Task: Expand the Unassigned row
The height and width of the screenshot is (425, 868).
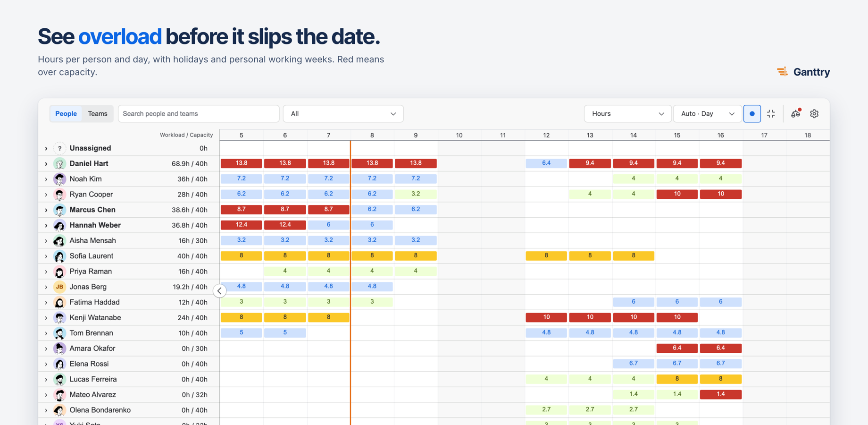Action: pos(46,149)
